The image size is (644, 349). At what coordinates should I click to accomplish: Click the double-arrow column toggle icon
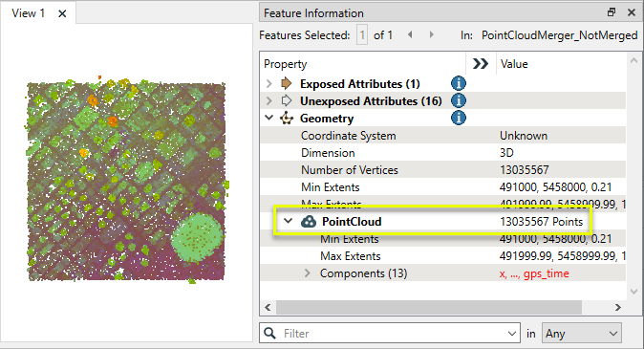click(480, 64)
